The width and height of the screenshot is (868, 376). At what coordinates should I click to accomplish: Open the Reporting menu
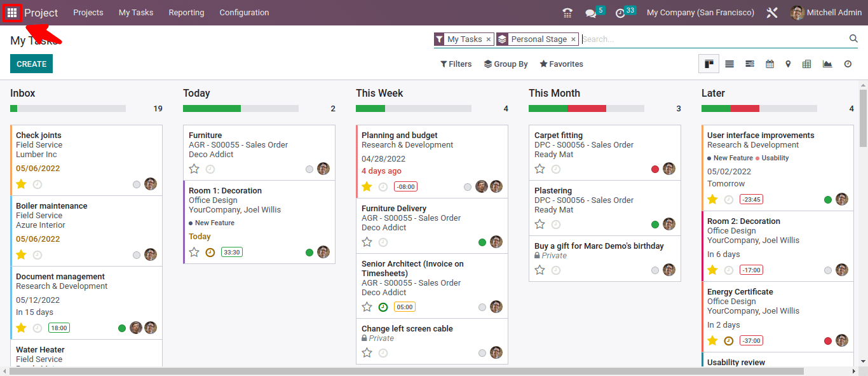click(x=186, y=13)
